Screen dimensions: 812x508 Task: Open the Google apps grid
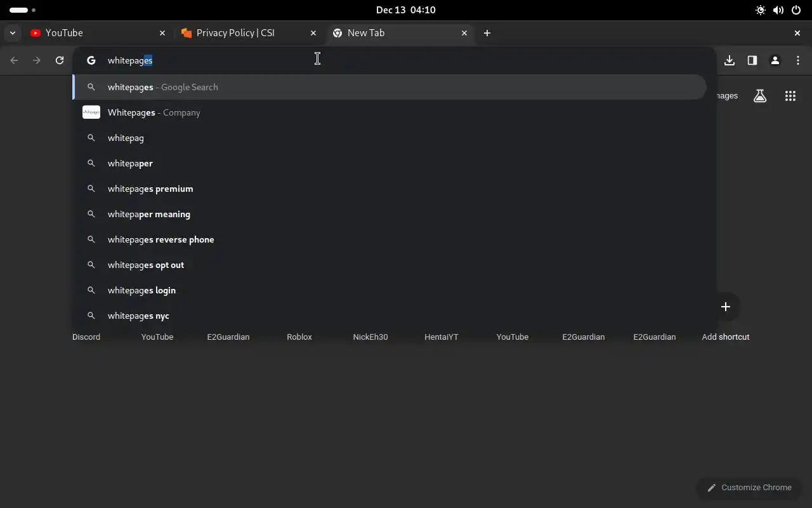(790, 96)
